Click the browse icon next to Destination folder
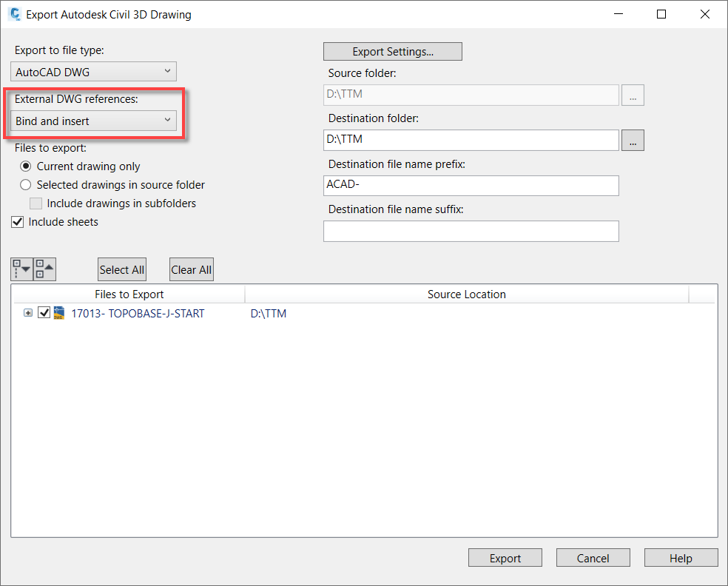The image size is (728, 586). [x=633, y=140]
